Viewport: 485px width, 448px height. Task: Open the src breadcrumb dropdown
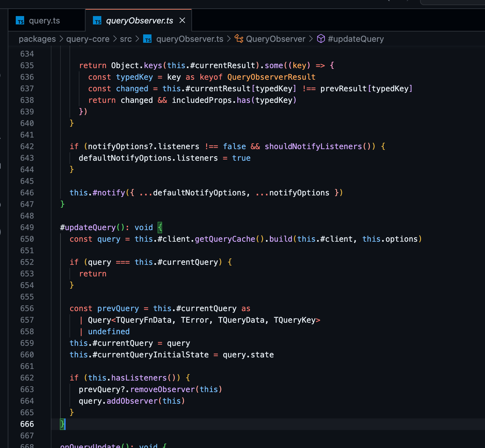click(126, 39)
